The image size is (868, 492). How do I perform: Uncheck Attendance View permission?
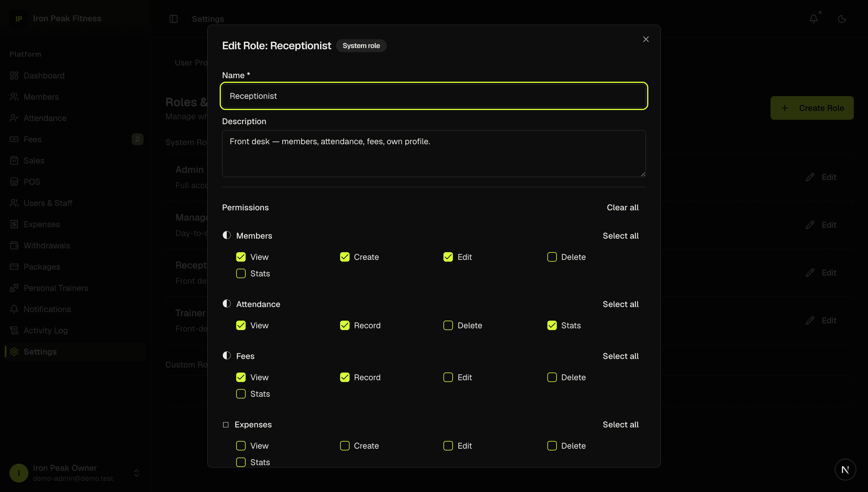[x=241, y=326]
